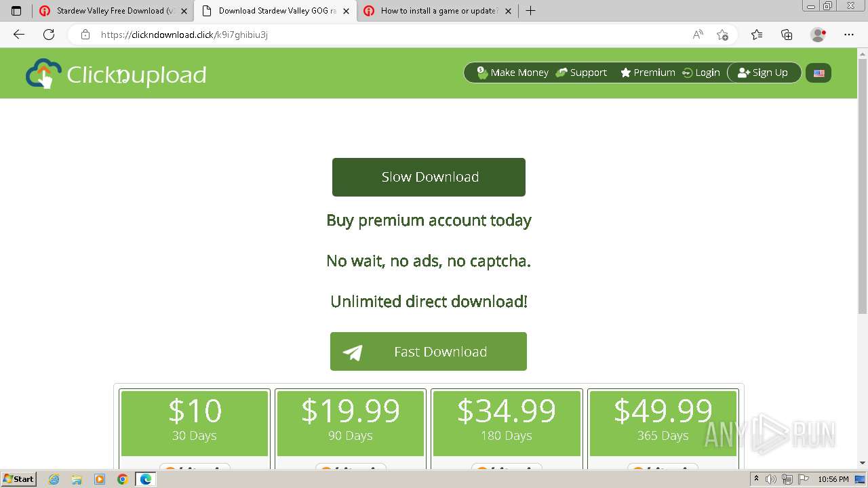868x488 pixels.
Task: Open a new browser tab
Action: click(x=530, y=11)
